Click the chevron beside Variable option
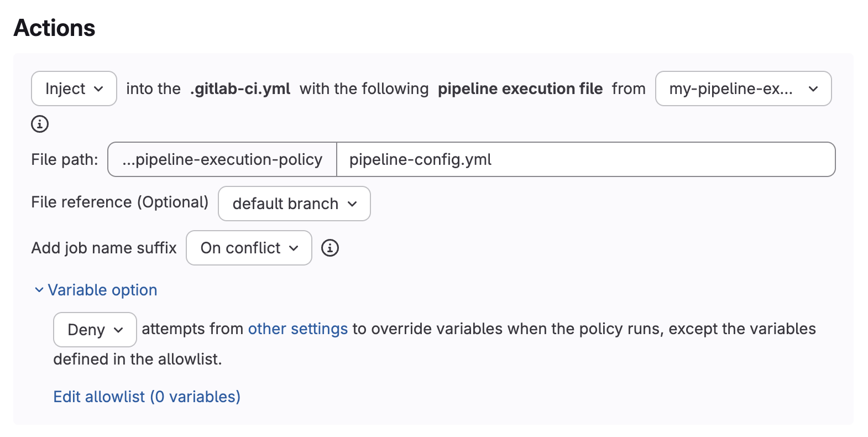The height and width of the screenshot is (437, 868). coord(38,289)
